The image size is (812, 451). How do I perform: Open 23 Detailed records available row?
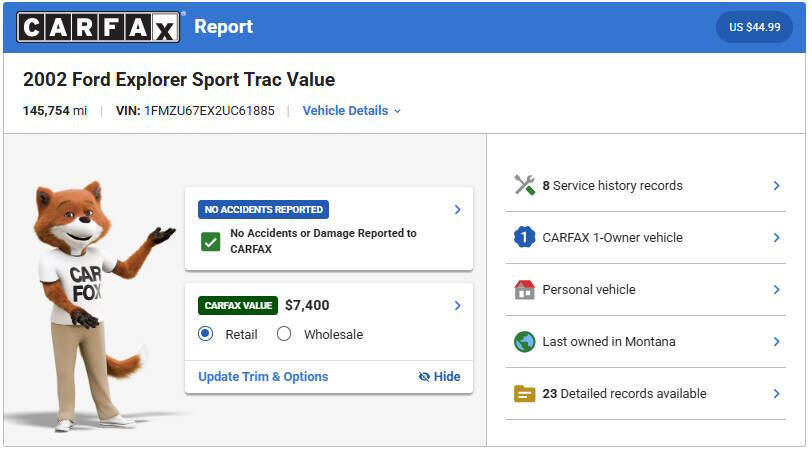coord(645,393)
